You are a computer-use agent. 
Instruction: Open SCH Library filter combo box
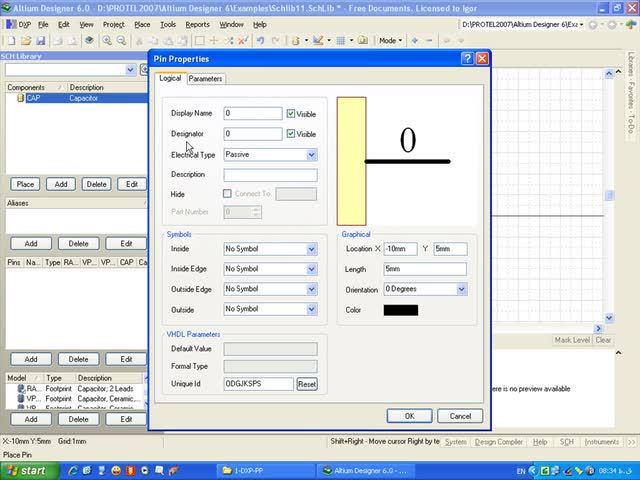coord(130,70)
